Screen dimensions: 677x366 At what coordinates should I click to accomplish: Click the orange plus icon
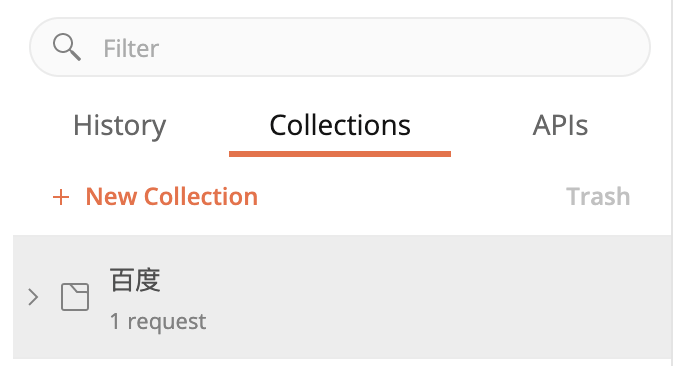click(x=61, y=197)
